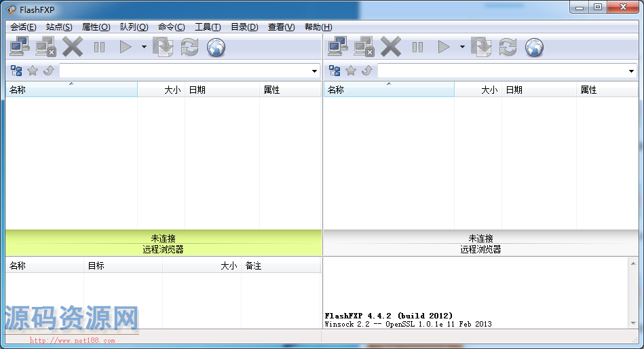Open the 工具(T) menu
The height and width of the screenshot is (349, 644).
point(208,27)
